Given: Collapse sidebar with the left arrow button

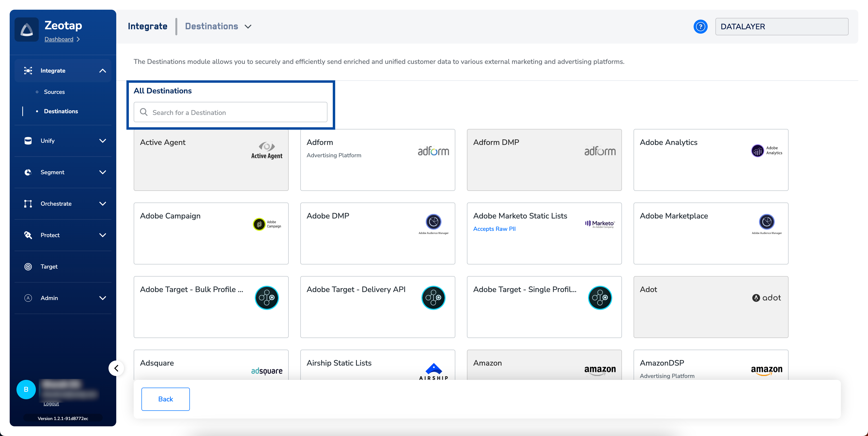Looking at the screenshot, I should coord(116,368).
